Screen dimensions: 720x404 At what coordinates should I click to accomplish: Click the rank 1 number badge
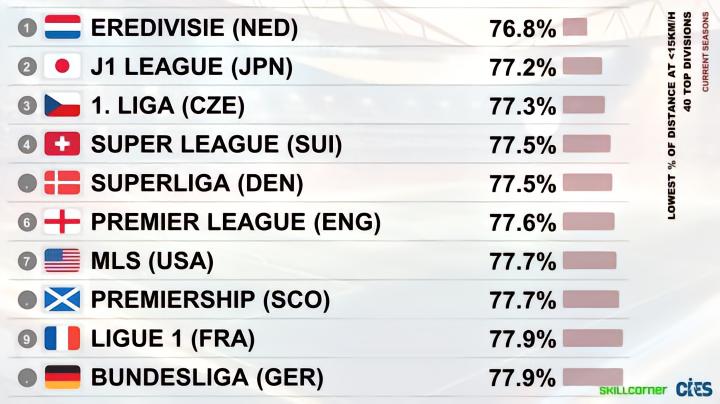28,28
